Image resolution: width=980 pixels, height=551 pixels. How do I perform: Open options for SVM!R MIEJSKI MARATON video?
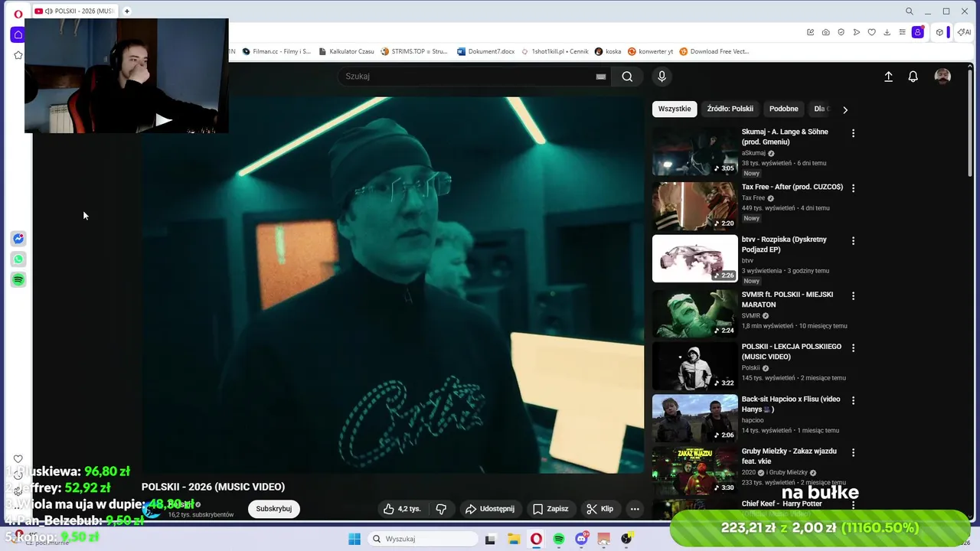coord(853,296)
